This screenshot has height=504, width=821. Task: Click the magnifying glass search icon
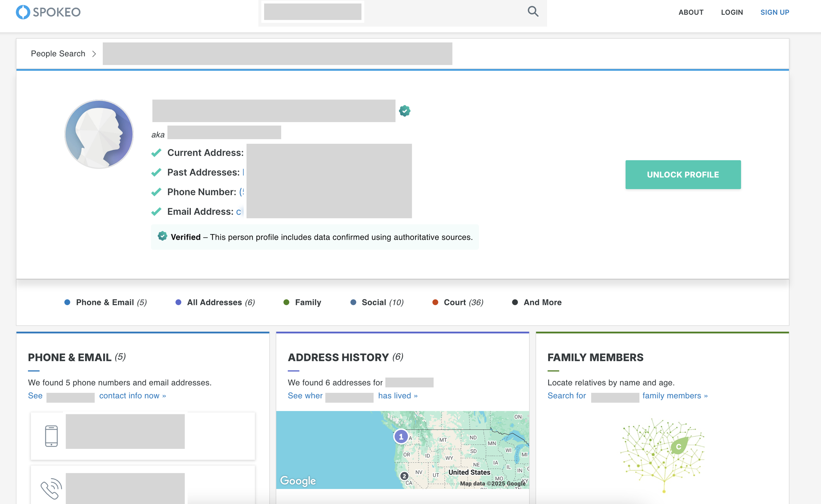coord(533,12)
